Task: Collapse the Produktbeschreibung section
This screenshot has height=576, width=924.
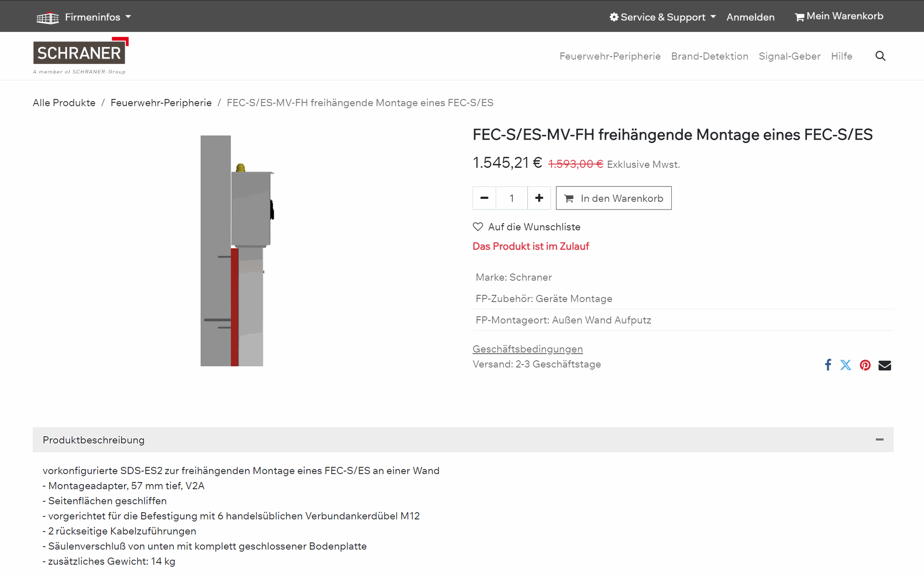Action: coord(879,440)
